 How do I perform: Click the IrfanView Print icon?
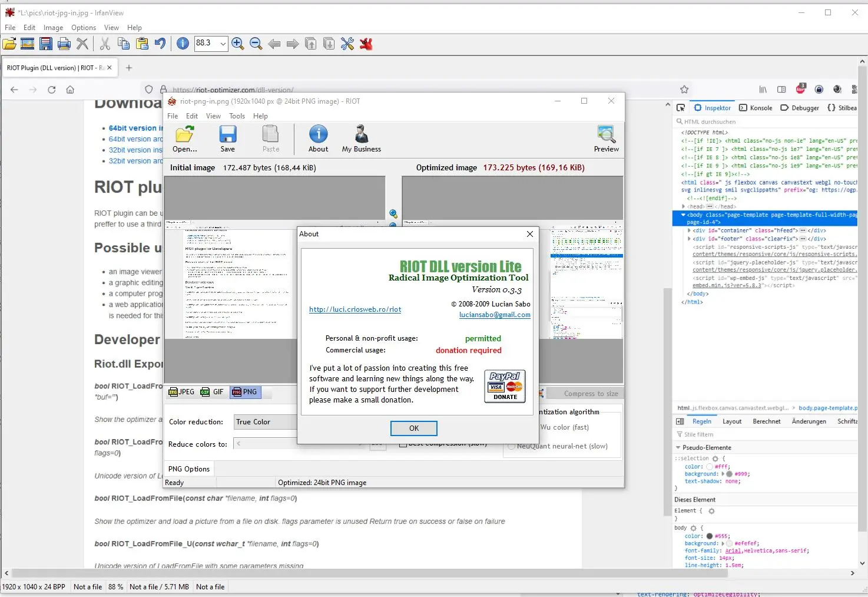click(64, 44)
